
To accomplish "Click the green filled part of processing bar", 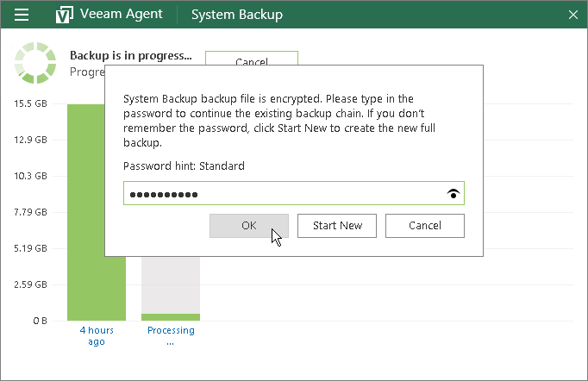I will point(171,317).
